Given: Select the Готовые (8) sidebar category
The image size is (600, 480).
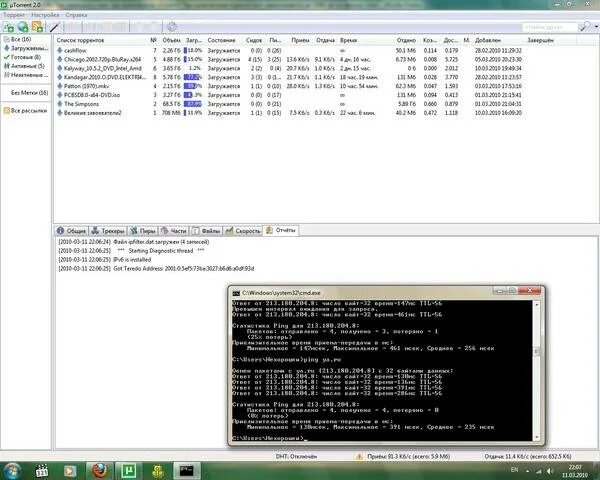Looking at the screenshot, I should (x=22, y=57).
